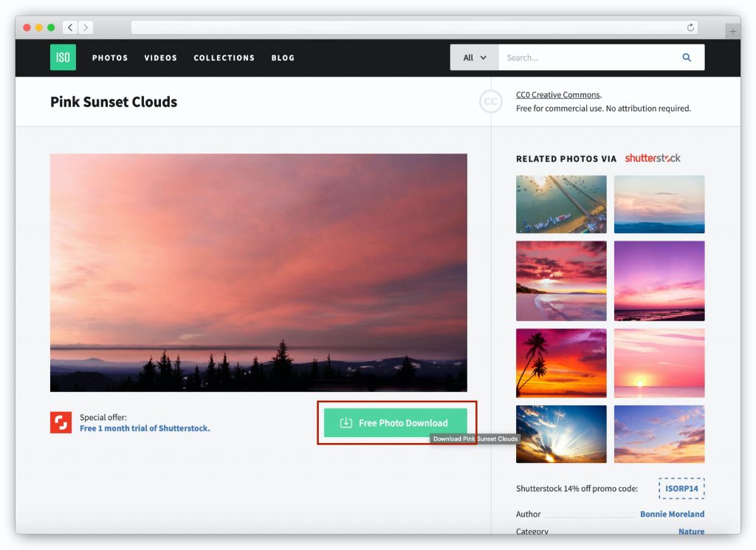Go to Collections page
This screenshot has width=756, height=550.
(224, 58)
